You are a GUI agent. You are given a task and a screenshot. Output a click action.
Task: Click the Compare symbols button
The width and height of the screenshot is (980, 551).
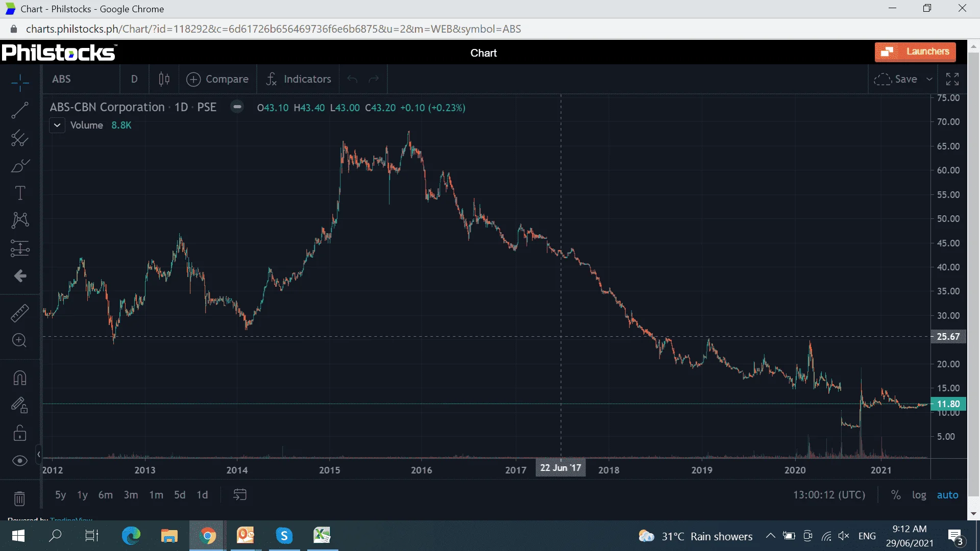(217, 79)
